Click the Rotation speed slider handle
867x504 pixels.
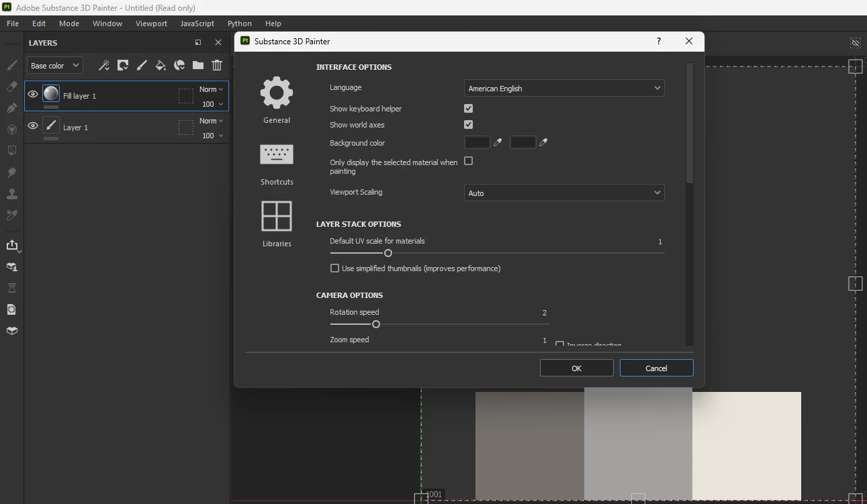tap(376, 324)
